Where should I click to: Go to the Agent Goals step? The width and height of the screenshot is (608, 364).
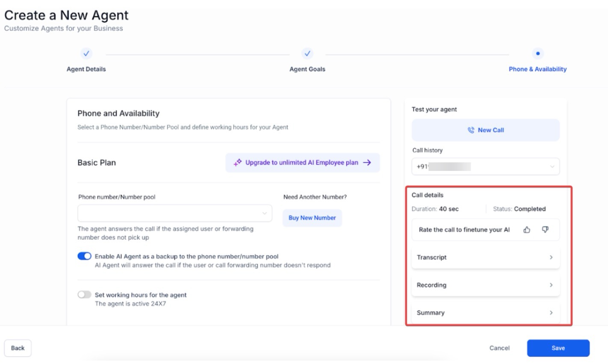[307, 69]
